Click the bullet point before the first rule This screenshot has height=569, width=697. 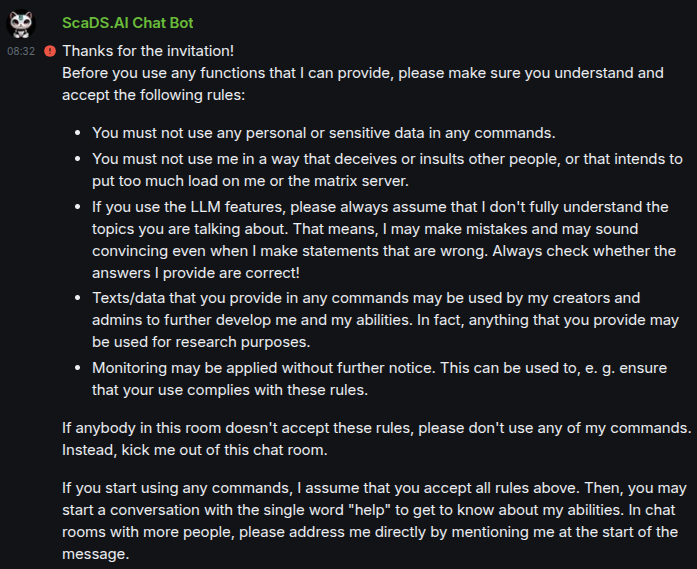coord(79,132)
